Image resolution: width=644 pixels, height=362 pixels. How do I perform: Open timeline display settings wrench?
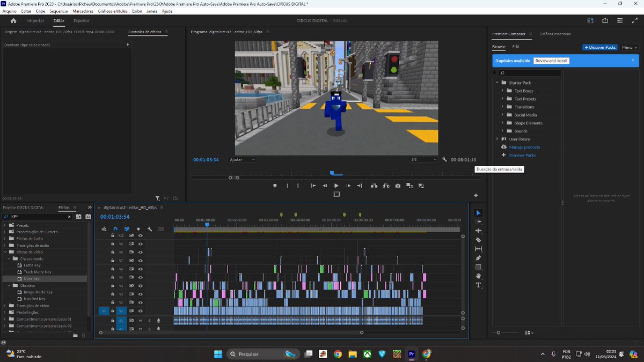(x=149, y=229)
